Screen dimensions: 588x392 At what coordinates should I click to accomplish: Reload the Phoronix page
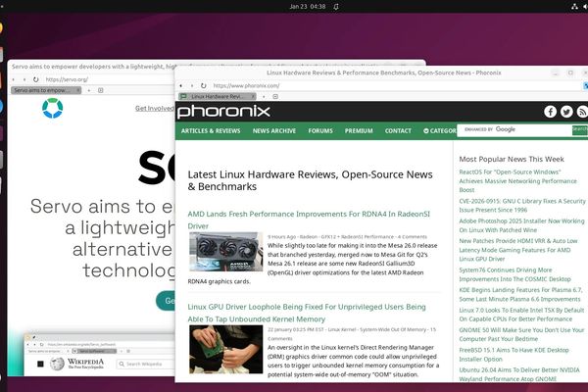click(203, 86)
